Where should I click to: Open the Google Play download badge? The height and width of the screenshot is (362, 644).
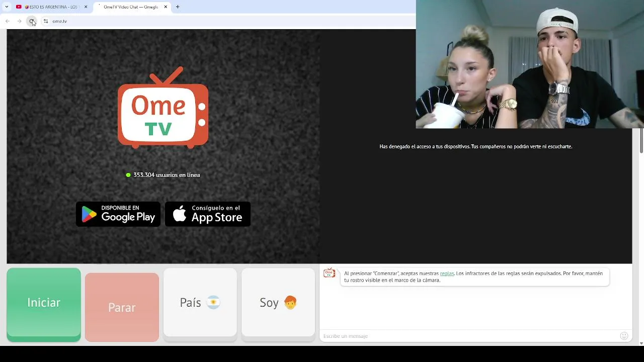point(118,214)
